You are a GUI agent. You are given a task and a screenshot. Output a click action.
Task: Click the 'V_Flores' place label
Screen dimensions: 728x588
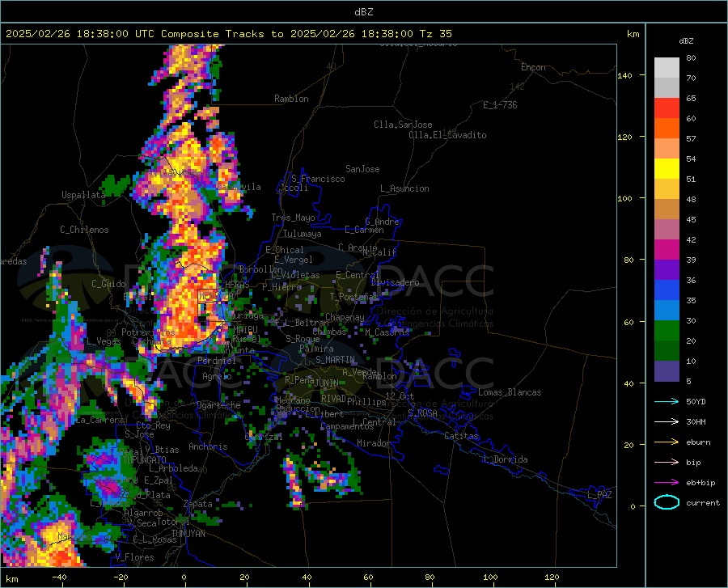point(134,557)
